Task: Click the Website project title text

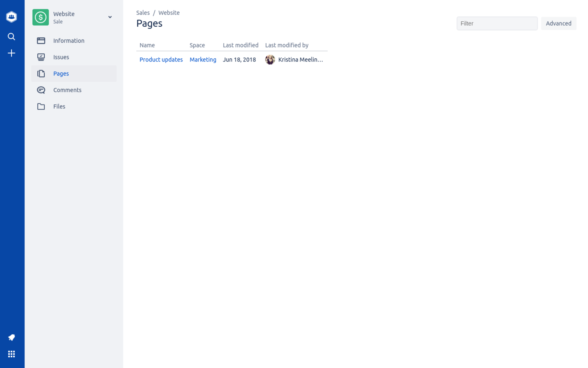Action: pyautogui.click(x=64, y=14)
